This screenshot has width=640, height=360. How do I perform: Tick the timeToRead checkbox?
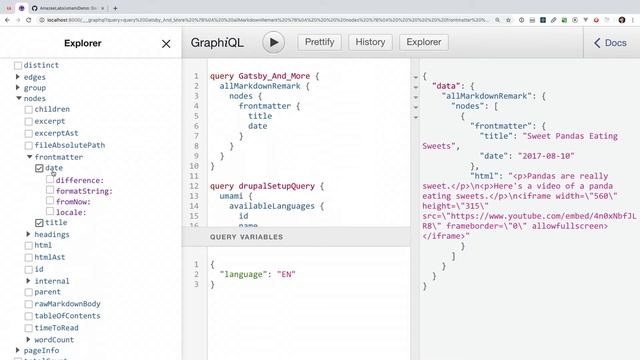pos(29,328)
